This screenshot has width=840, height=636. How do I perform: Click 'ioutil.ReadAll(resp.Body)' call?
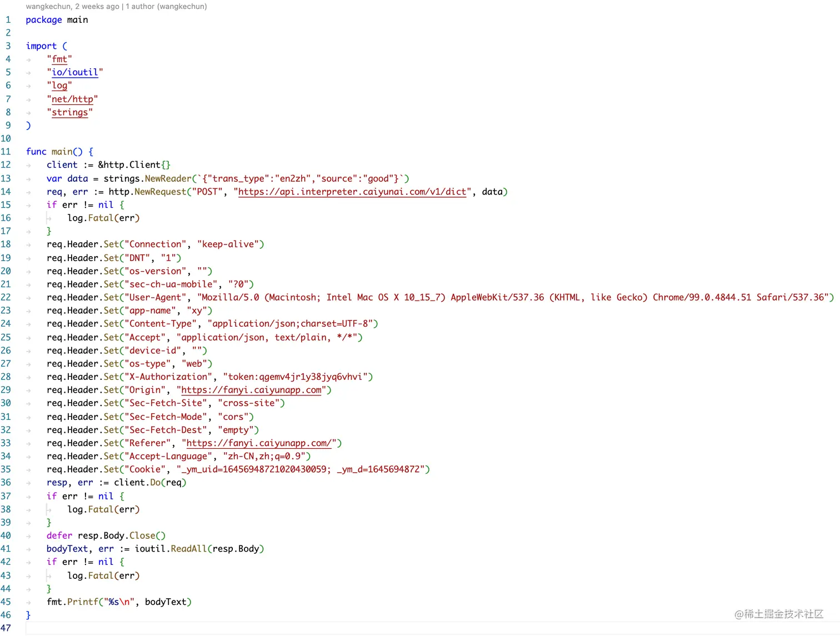(199, 549)
